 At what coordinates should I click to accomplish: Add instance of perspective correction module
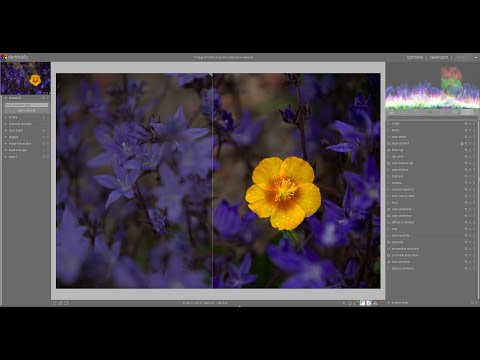(466, 249)
